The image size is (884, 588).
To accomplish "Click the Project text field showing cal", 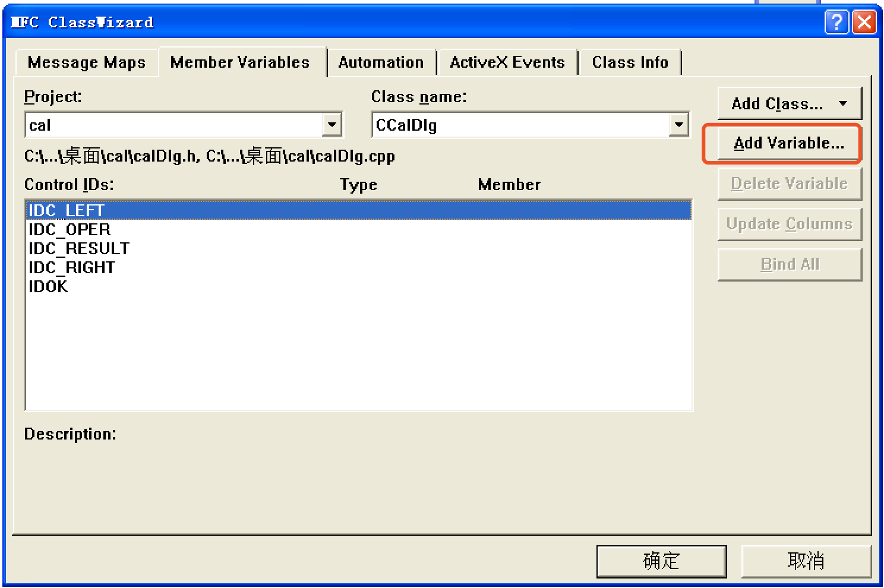I will pyautogui.click(x=172, y=124).
